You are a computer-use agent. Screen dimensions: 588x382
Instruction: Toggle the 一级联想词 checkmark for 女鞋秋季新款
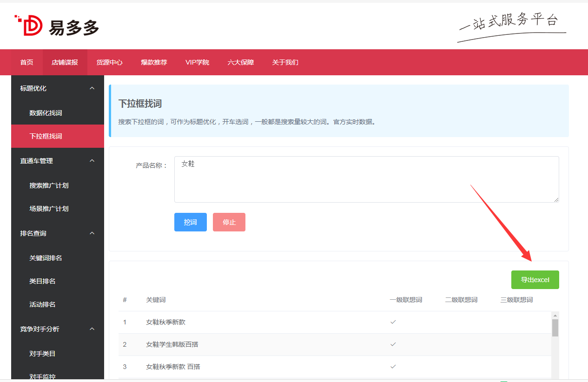pyautogui.click(x=393, y=321)
